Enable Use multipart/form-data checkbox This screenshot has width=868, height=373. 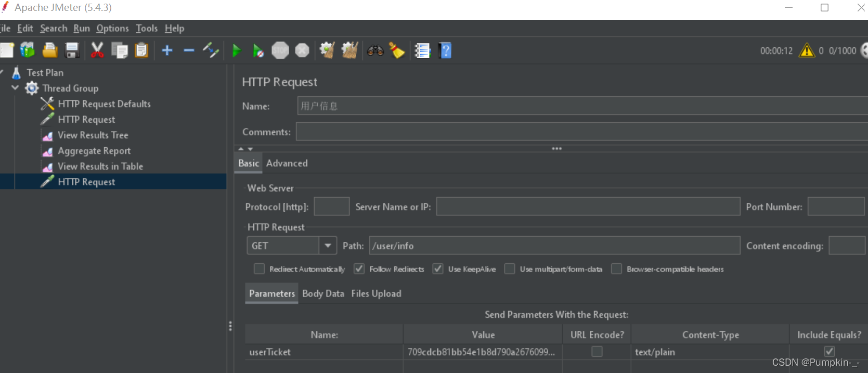pos(510,269)
